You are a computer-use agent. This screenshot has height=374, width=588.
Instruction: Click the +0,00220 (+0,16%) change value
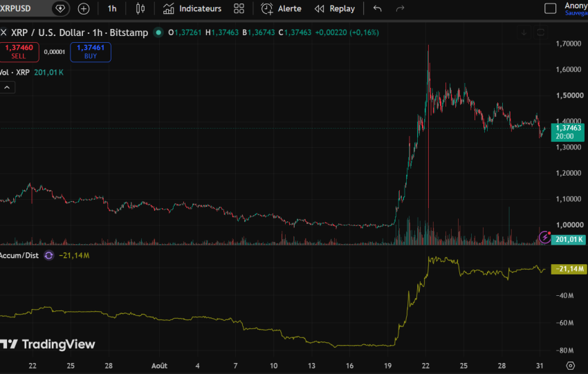[x=347, y=32]
